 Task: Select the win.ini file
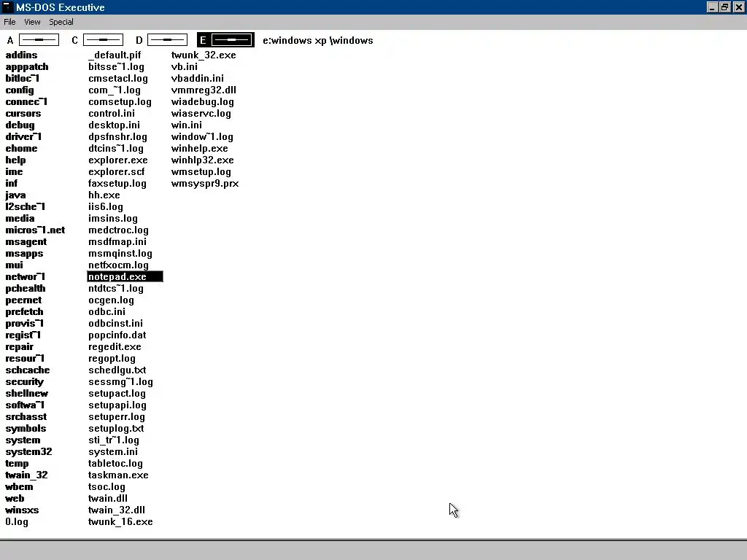tap(187, 125)
